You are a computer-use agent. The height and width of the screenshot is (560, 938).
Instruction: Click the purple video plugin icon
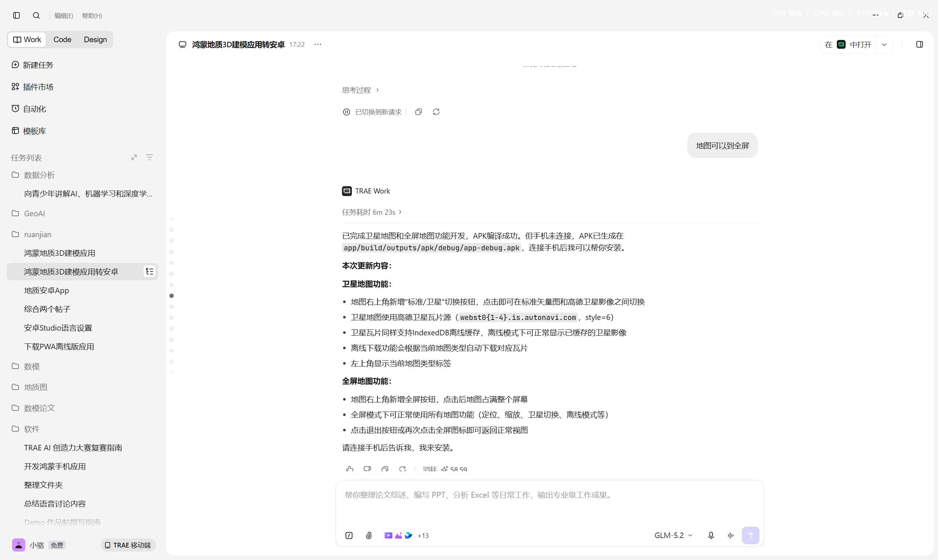point(388,535)
